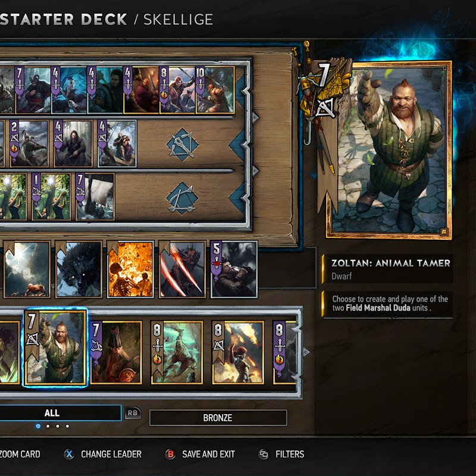This screenshot has height=476, width=476.
Task: Click the premium card marker on Zoltan preview
Action: click(x=443, y=231)
